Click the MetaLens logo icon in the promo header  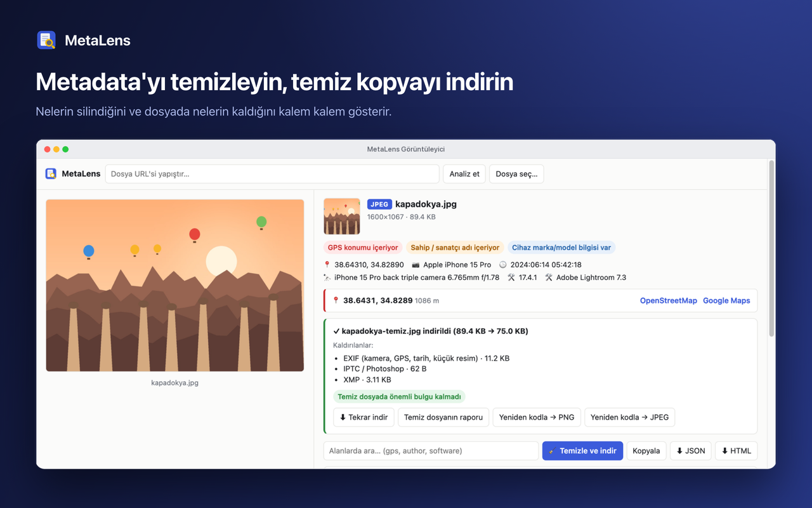pyautogui.click(x=46, y=40)
